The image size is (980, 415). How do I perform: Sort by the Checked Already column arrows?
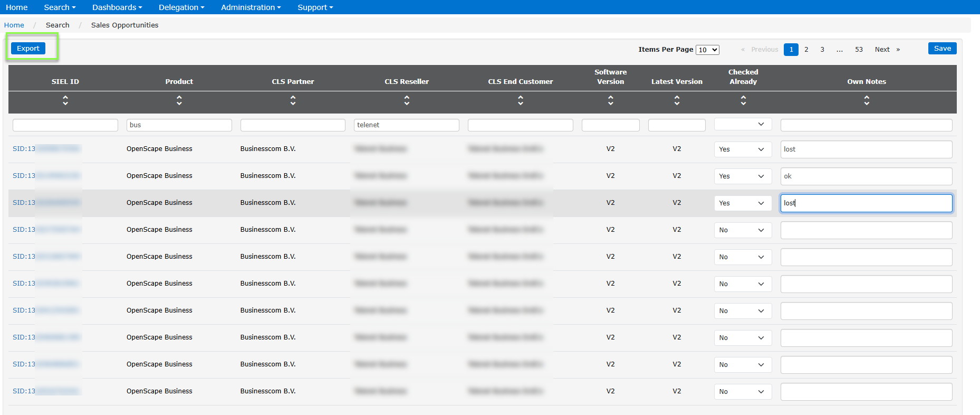pos(743,100)
